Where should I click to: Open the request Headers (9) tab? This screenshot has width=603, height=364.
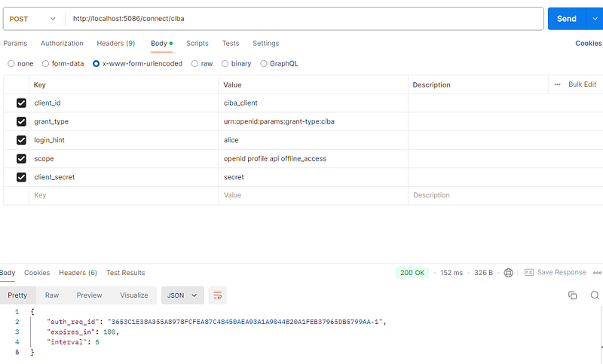click(116, 44)
